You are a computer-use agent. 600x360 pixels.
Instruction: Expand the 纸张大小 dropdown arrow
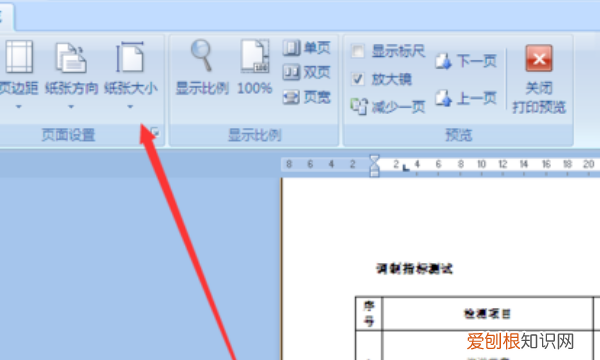pyautogui.click(x=130, y=107)
